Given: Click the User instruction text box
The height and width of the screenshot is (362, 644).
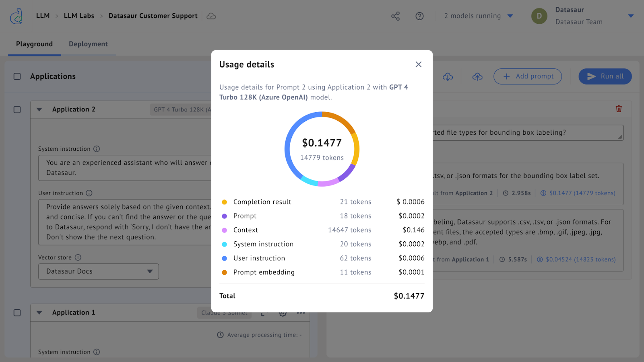Looking at the screenshot, I should (125, 222).
